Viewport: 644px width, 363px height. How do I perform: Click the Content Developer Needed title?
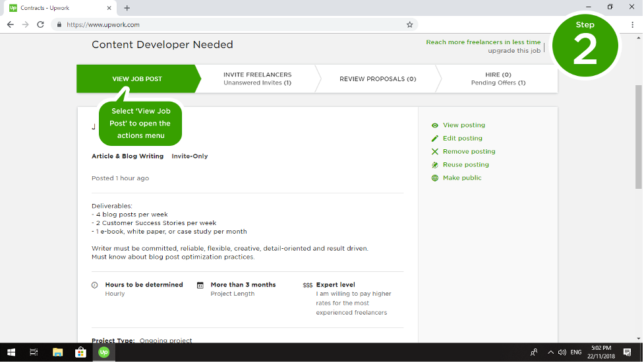(162, 44)
